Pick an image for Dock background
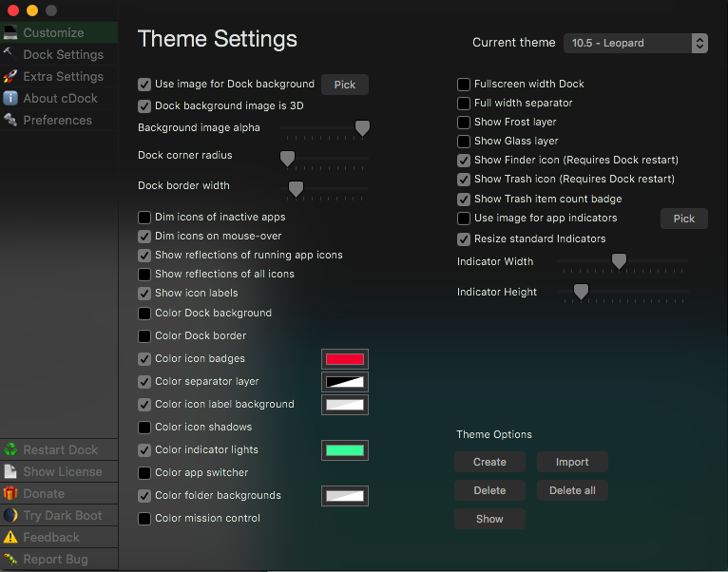The height and width of the screenshot is (572, 728). 344,85
